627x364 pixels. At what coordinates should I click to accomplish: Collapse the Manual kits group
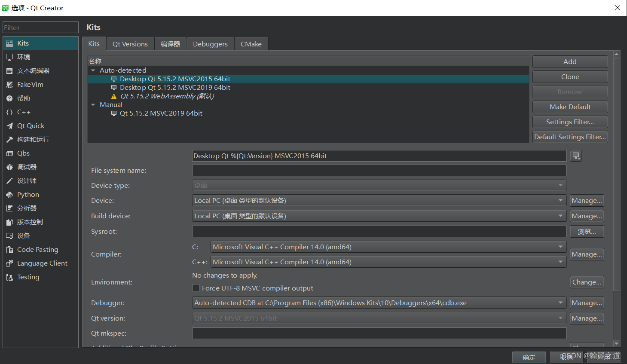click(93, 104)
